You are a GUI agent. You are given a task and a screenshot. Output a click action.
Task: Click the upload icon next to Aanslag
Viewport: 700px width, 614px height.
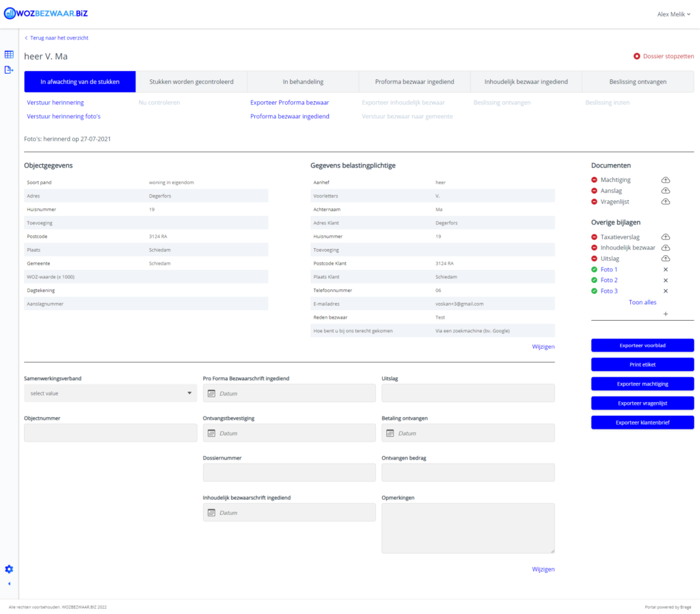point(665,191)
